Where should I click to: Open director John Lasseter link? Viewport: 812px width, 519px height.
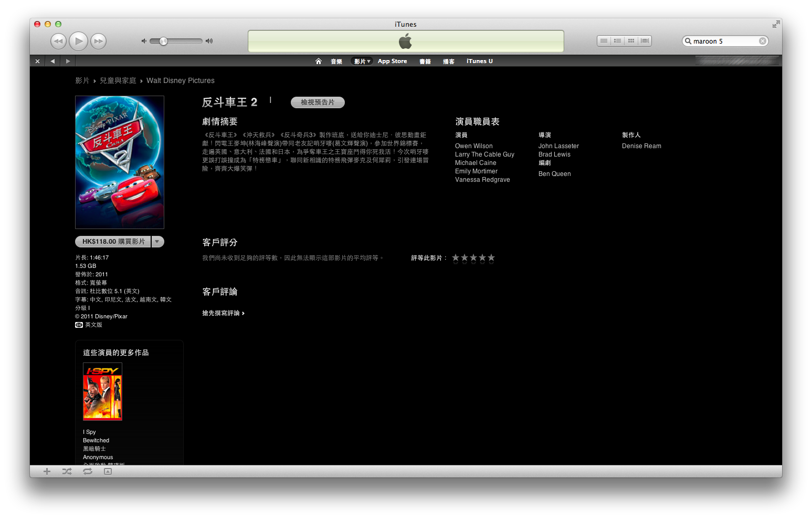click(558, 146)
